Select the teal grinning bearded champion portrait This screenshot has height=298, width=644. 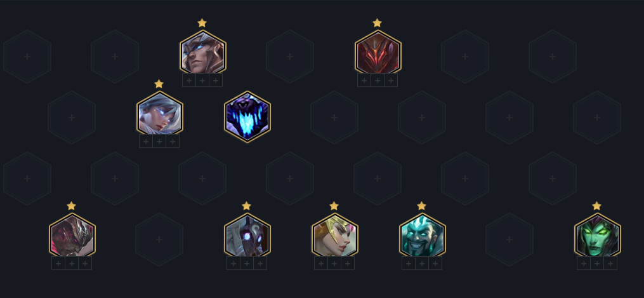point(422,236)
